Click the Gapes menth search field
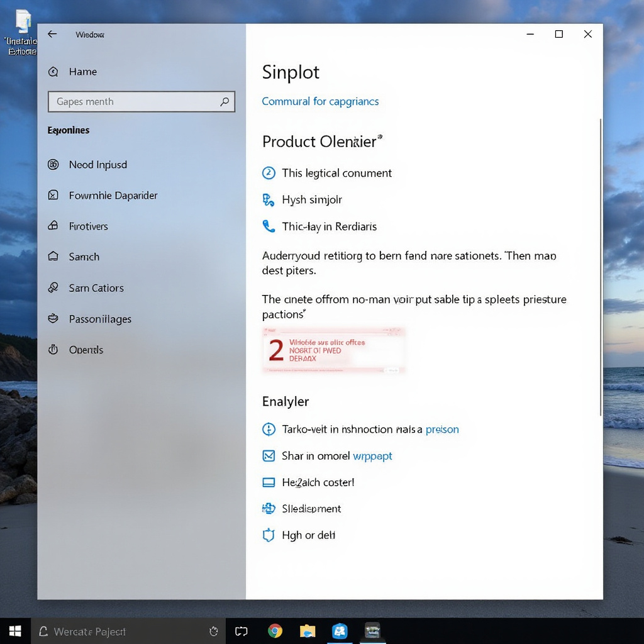The height and width of the screenshot is (644, 644). tap(132, 102)
